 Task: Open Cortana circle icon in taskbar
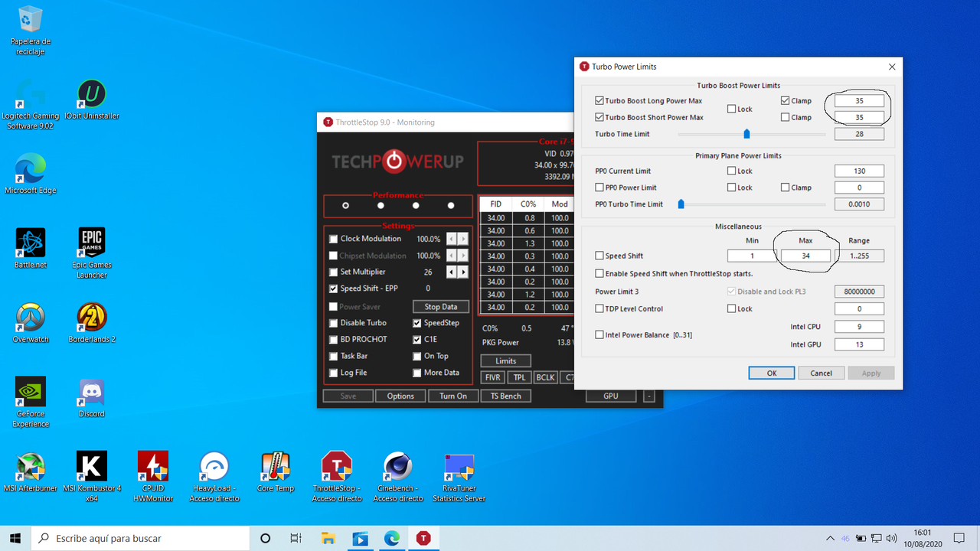click(266, 538)
